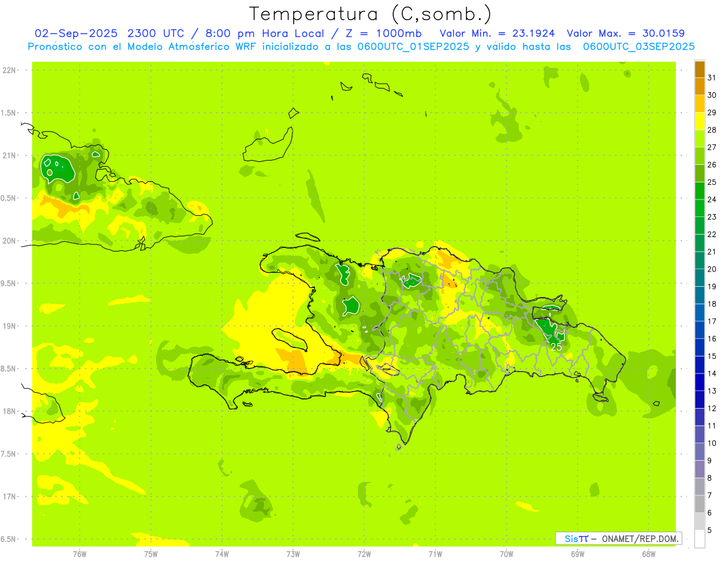728x562 pixels.
Task: Click longitude axis label "68W"
Action: (x=649, y=554)
